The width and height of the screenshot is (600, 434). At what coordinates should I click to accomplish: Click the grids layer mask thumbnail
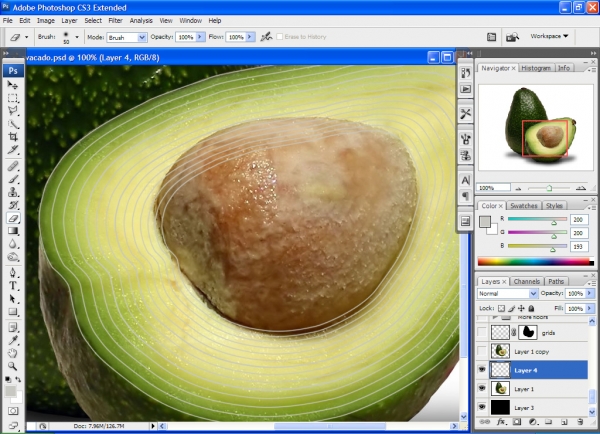click(527, 332)
